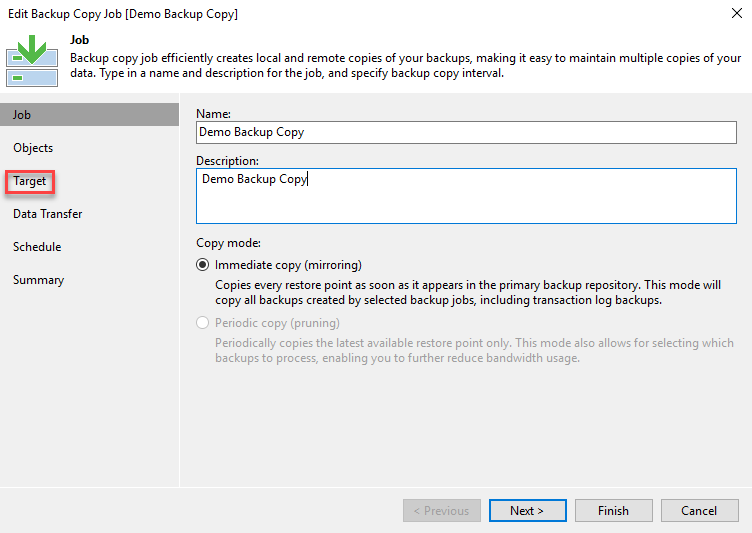Go to the Objects step
The width and height of the screenshot is (752, 533).
pos(33,148)
